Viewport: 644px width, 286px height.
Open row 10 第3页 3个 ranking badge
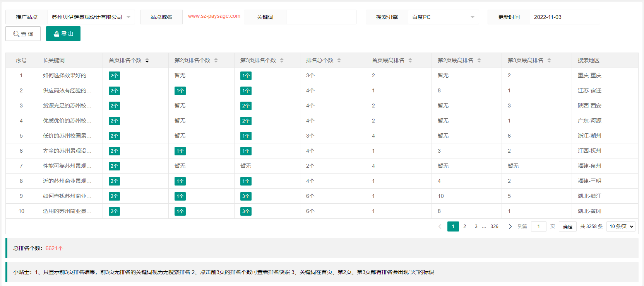(x=246, y=211)
